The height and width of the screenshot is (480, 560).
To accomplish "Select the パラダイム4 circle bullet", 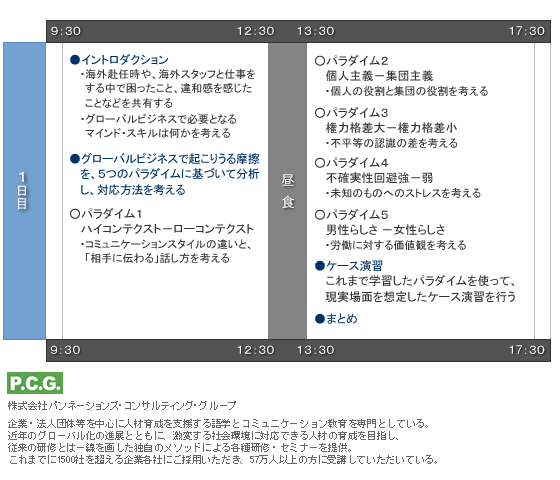I will click(x=320, y=163).
